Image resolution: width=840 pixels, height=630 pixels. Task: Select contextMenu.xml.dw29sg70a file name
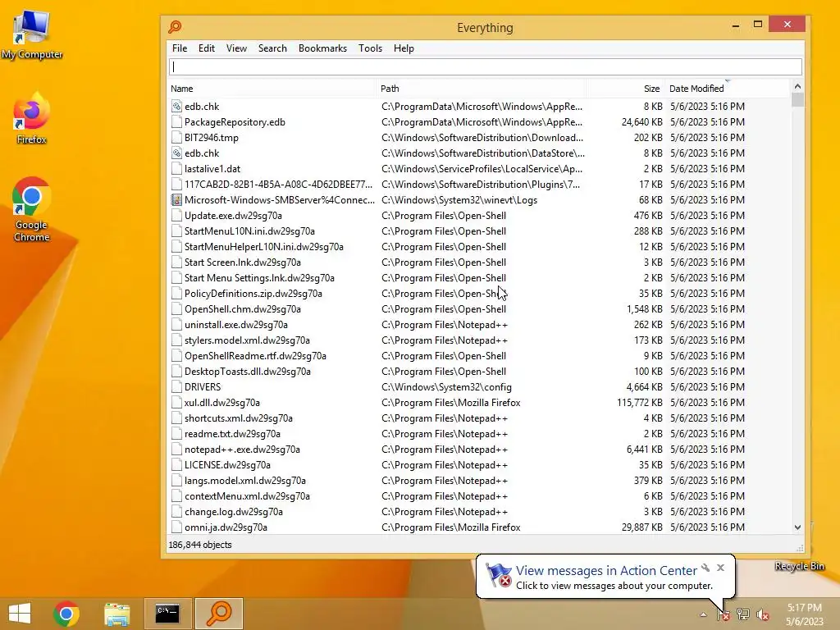(247, 495)
